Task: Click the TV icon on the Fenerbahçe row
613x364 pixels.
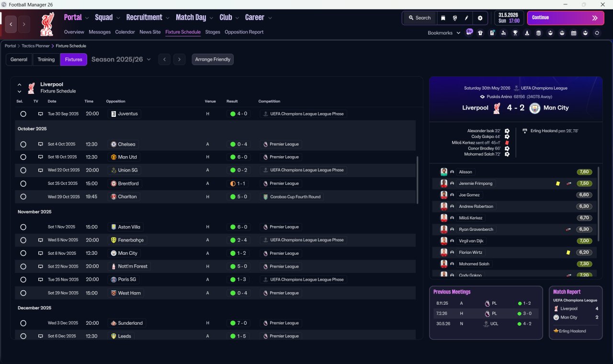Action: coord(41,240)
